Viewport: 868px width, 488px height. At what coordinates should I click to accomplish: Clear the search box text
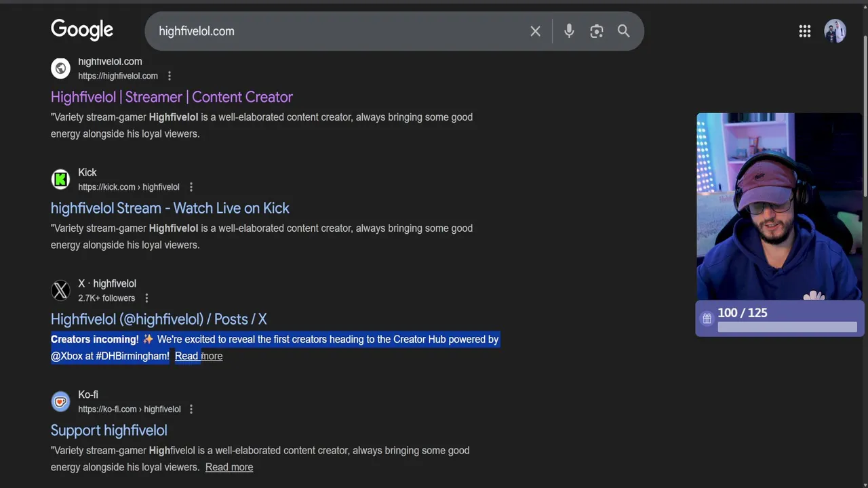click(535, 31)
